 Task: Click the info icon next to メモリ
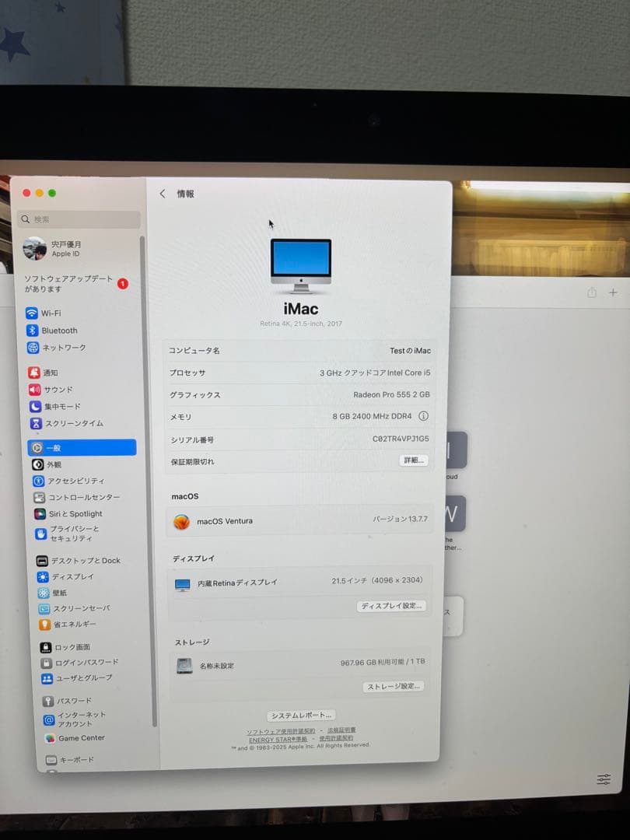(424, 417)
